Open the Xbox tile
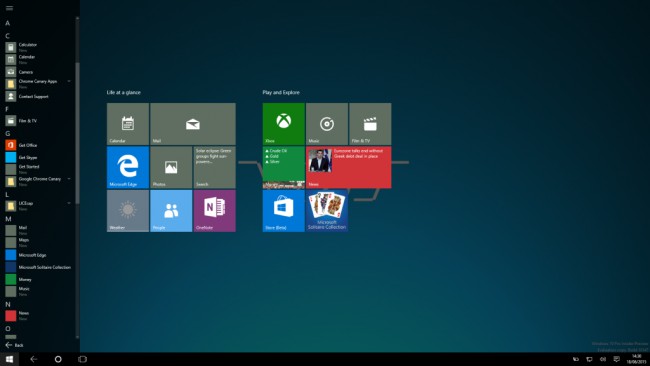 click(x=284, y=124)
